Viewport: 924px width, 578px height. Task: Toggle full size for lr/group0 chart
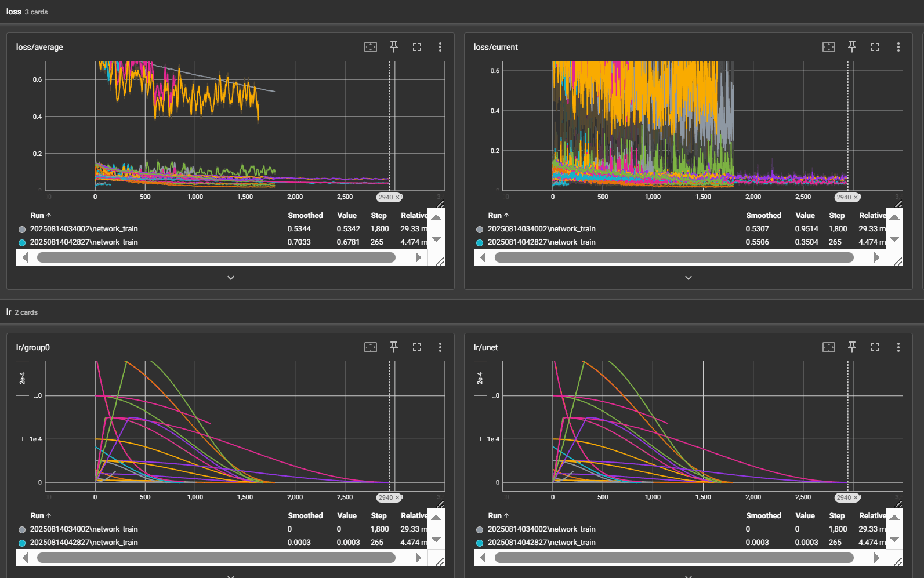pos(417,347)
